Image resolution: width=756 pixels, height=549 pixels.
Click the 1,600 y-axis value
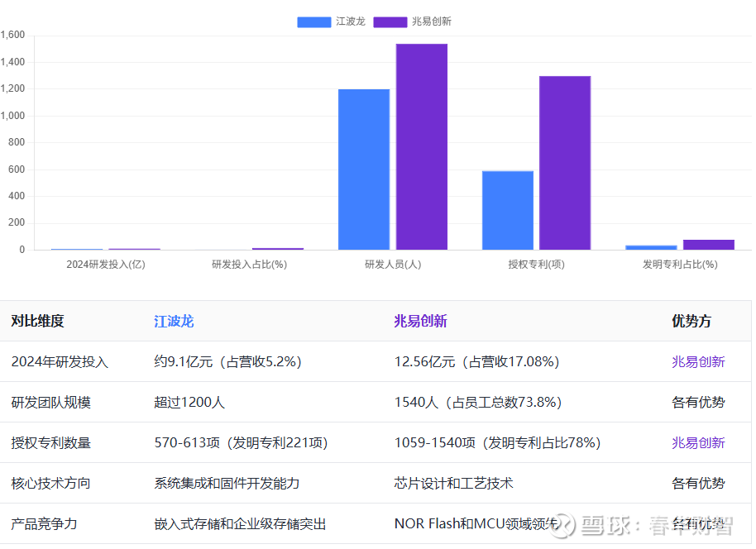(x=12, y=35)
